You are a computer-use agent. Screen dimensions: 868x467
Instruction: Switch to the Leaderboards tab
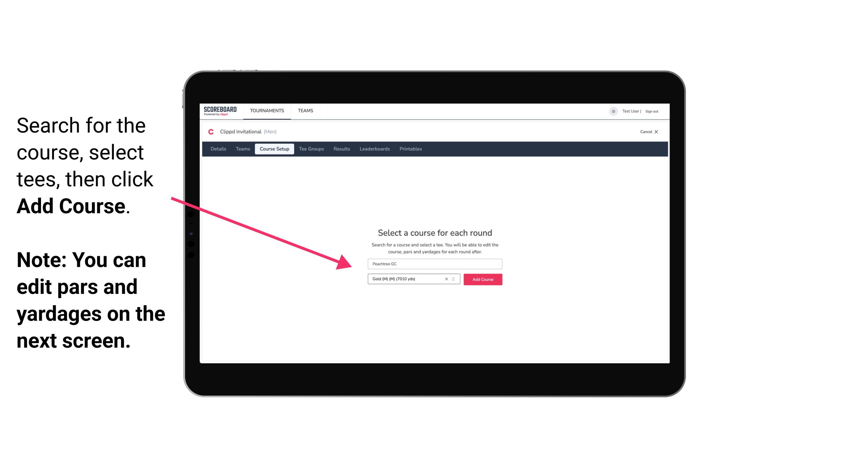374,149
